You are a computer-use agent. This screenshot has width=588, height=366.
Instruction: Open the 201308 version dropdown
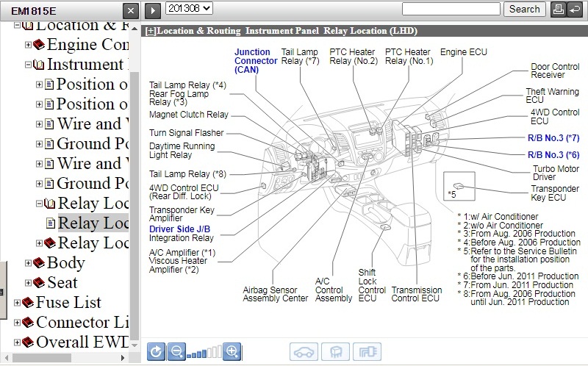coord(190,9)
